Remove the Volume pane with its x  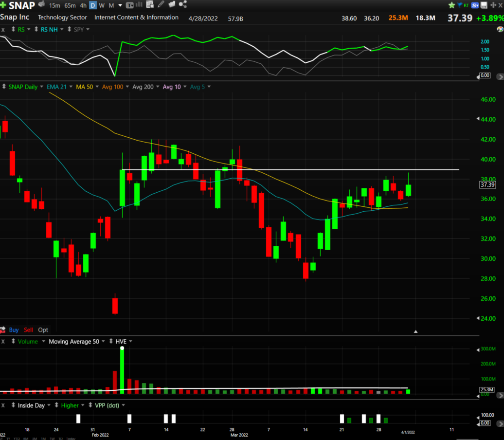(3, 342)
